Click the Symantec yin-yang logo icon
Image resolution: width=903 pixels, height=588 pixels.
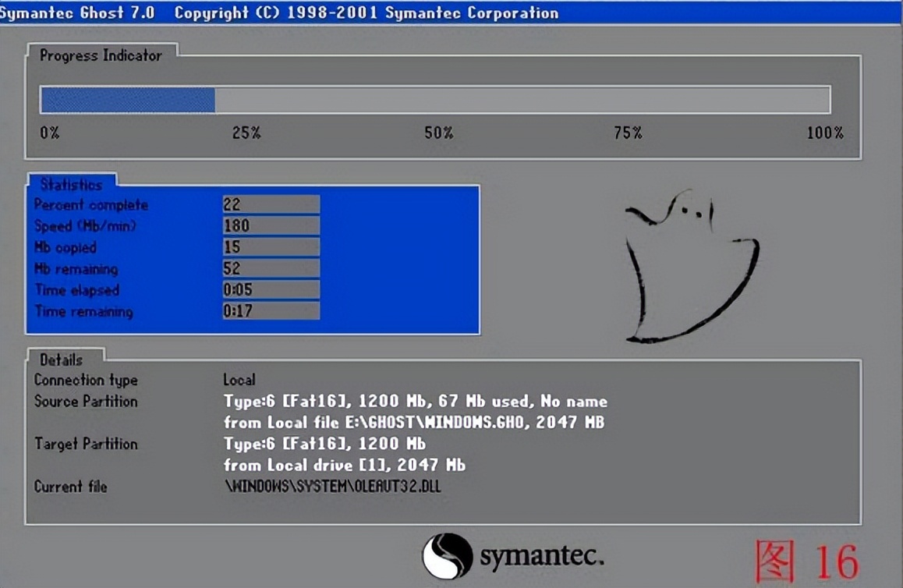coord(448,556)
